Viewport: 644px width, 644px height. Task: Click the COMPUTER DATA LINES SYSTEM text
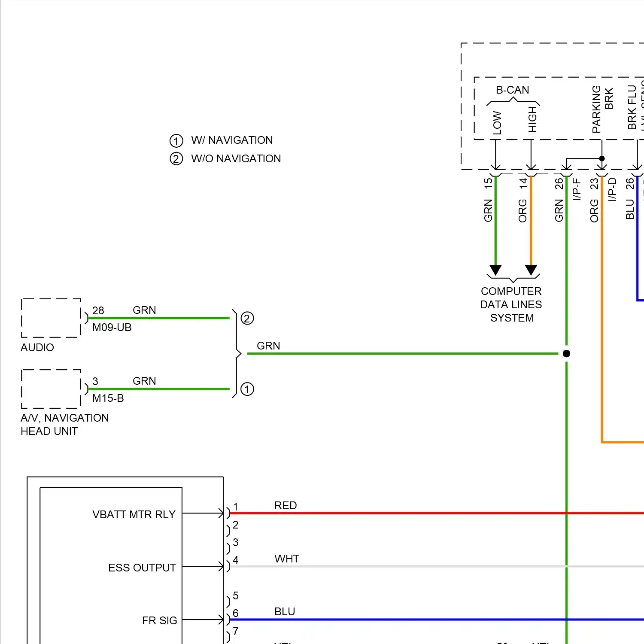pos(511,304)
